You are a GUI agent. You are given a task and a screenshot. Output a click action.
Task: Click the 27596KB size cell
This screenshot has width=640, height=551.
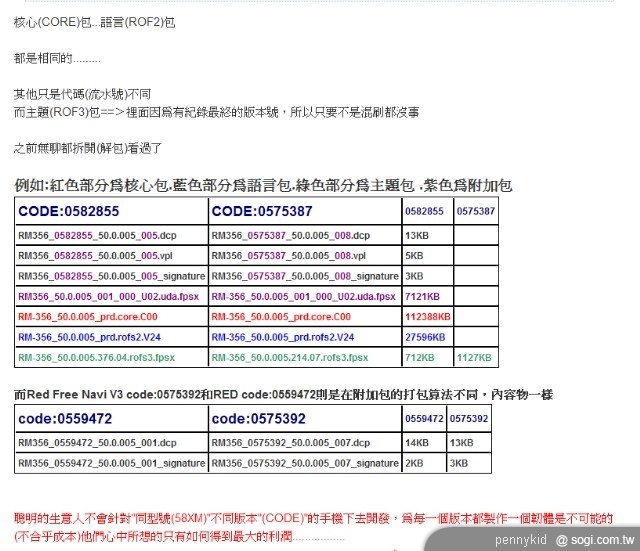pos(425,337)
